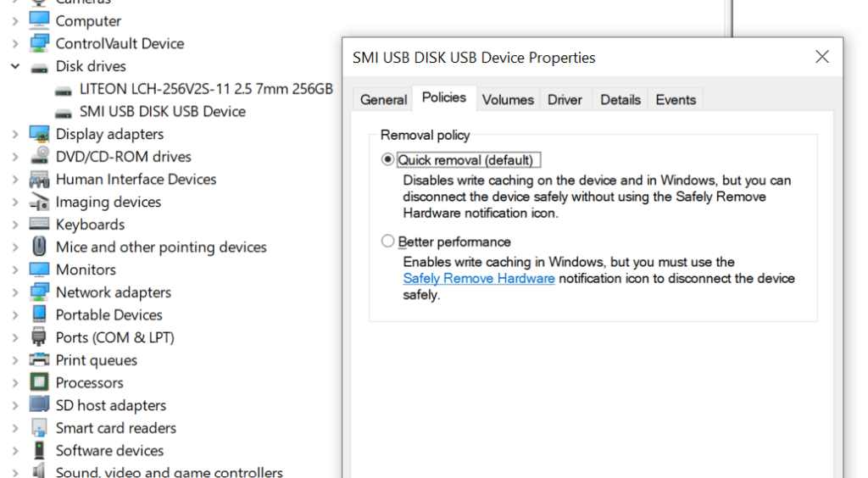The image size is (868, 478).
Task: Click the Display adapters icon
Action: click(39, 133)
